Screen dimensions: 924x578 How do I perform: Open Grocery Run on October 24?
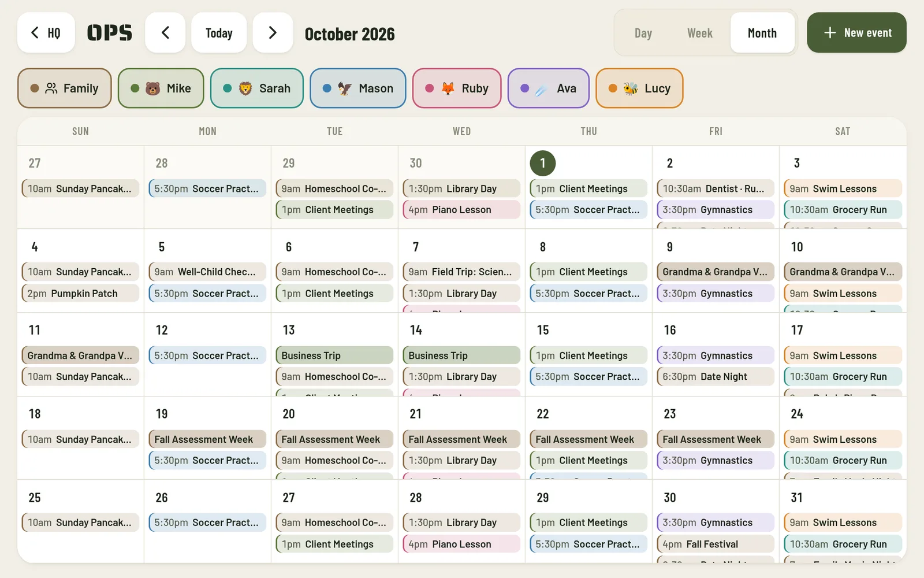click(x=843, y=460)
